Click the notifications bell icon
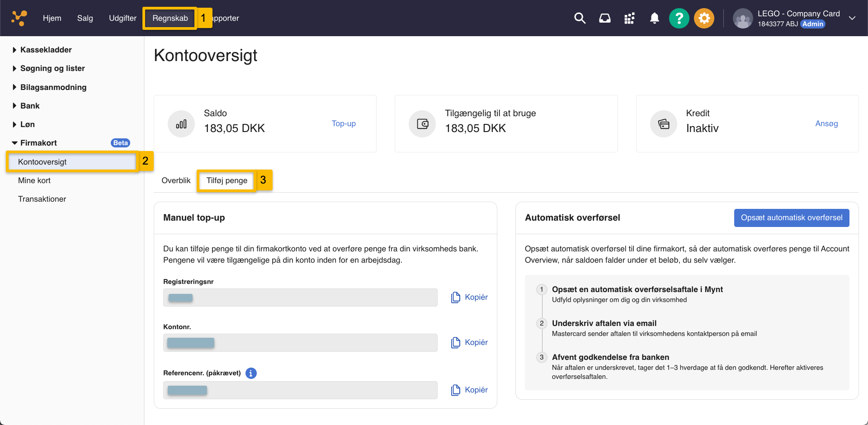The width and height of the screenshot is (868, 425). coord(654,18)
